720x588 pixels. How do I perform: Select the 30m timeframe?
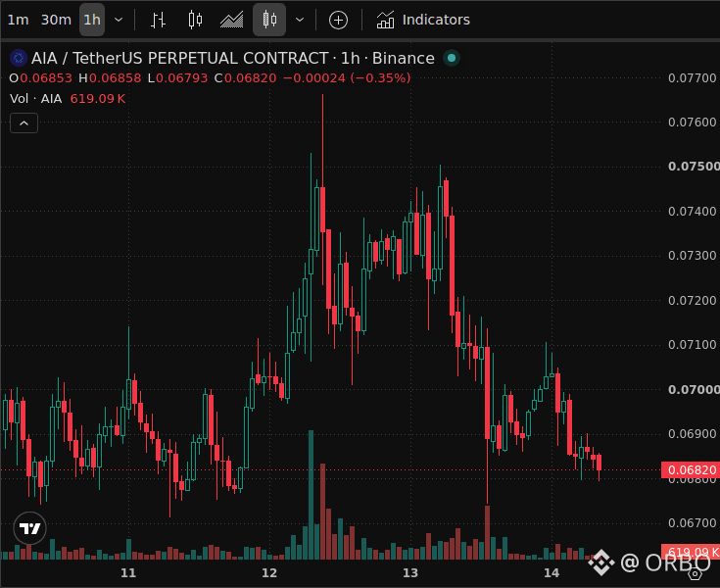[x=56, y=20]
